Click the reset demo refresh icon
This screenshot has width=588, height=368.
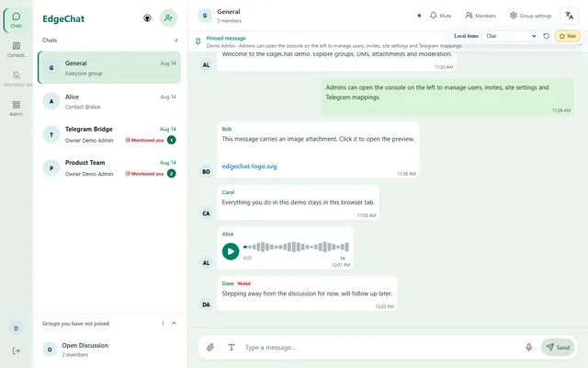(x=547, y=36)
